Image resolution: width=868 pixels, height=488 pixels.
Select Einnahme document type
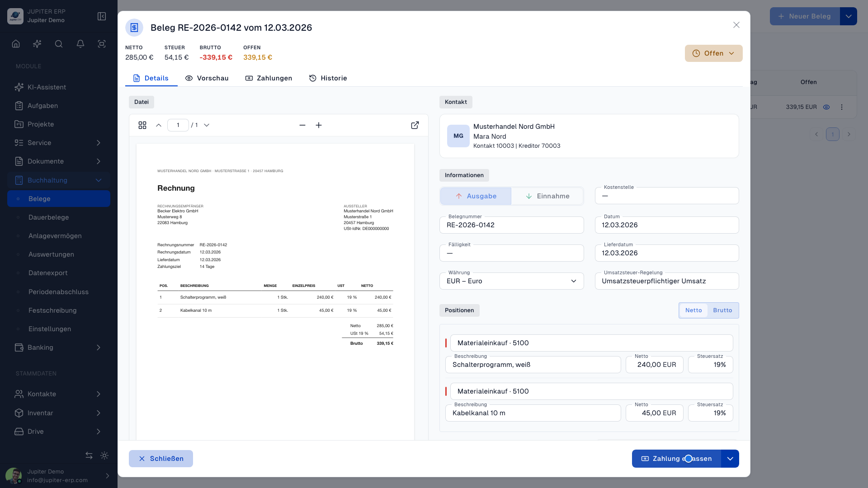click(547, 196)
